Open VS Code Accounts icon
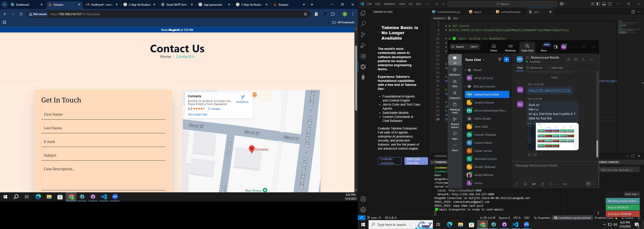The width and height of the screenshot is (644, 229). pos(363,199)
